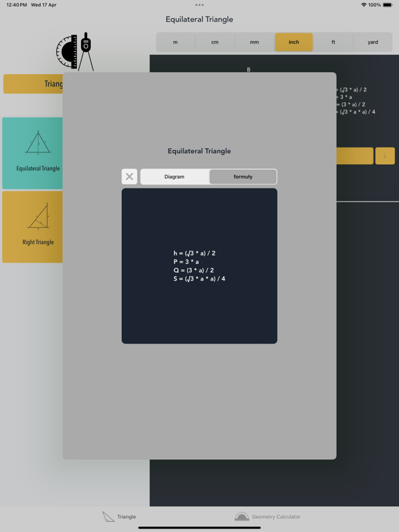Screen dimensions: 399x532
Task: Open the Right Triangle card
Action: pyautogui.click(x=33, y=227)
